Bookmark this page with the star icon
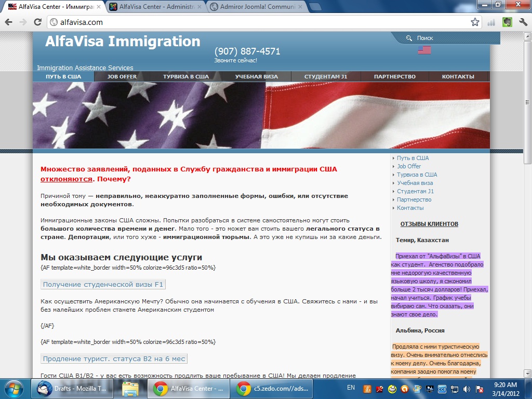 (x=475, y=22)
